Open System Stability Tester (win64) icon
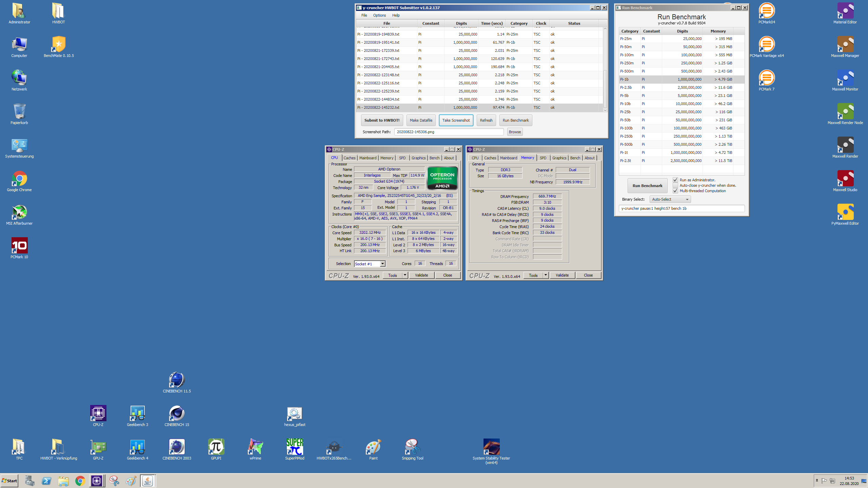 pyautogui.click(x=491, y=451)
